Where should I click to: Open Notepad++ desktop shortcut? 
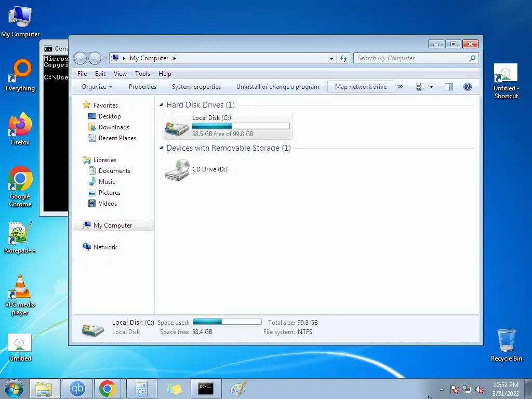tap(20, 237)
